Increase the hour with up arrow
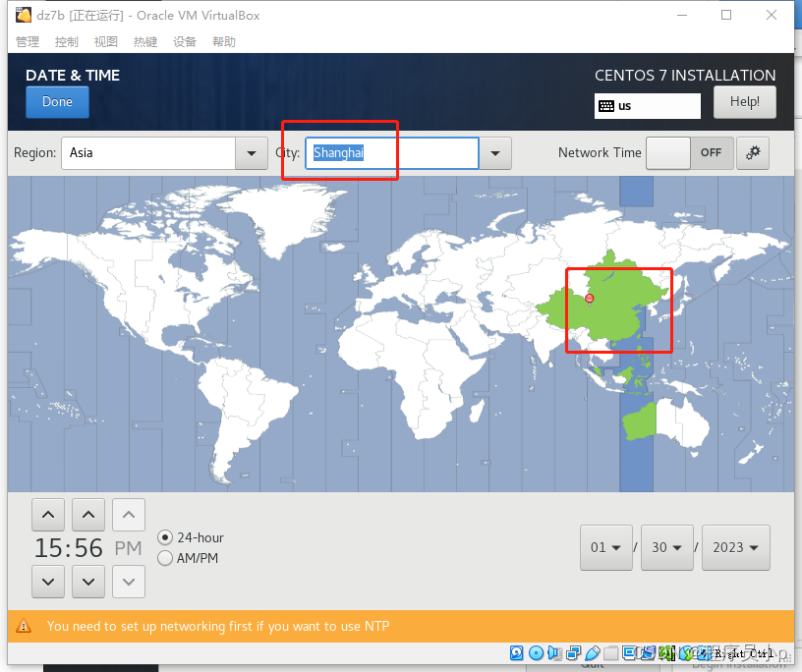The width and height of the screenshot is (802, 672). point(48,515)
